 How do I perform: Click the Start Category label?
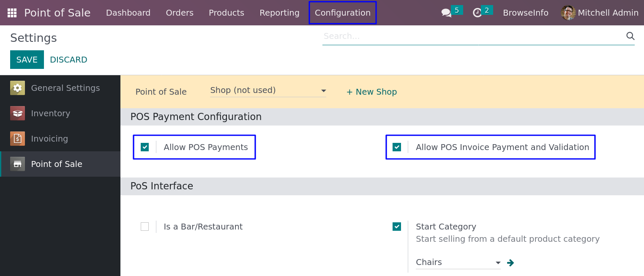[446, 227]
